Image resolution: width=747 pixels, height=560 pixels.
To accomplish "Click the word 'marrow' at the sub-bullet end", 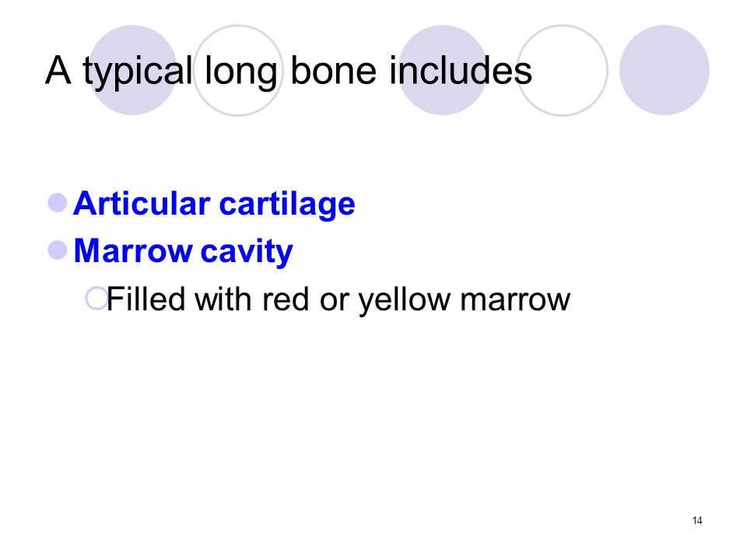I will pyautogui.click(x=515, y=301).
